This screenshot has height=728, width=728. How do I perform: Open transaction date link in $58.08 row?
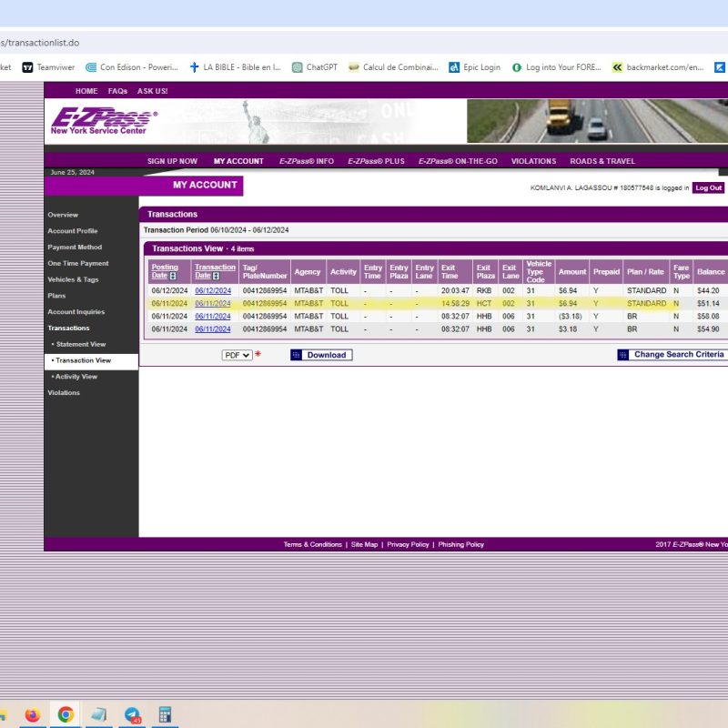click(x=213, y=316)
